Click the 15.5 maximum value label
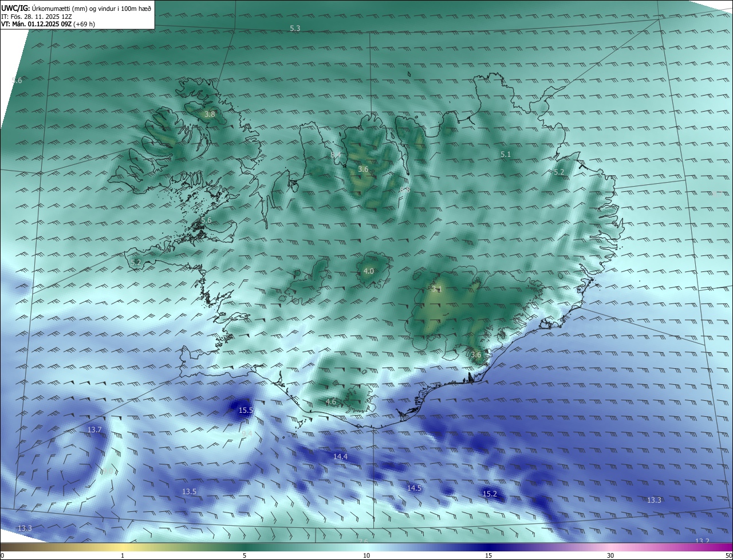This screenshot has width=733, height=560. coord(246,410)
